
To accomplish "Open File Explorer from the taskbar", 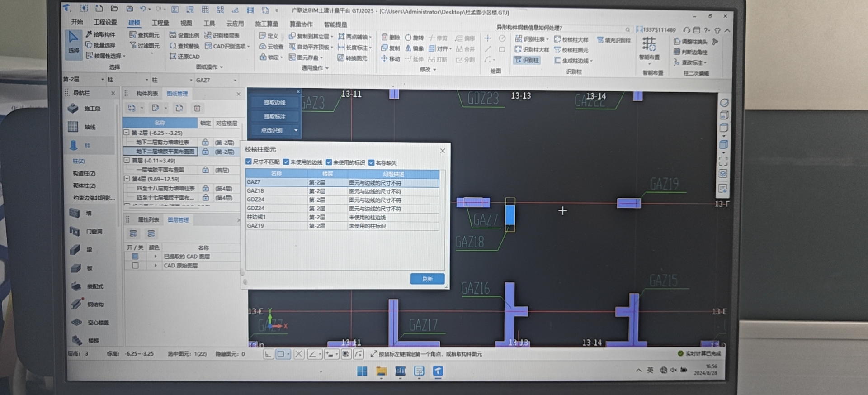I will tap(381, 371).
